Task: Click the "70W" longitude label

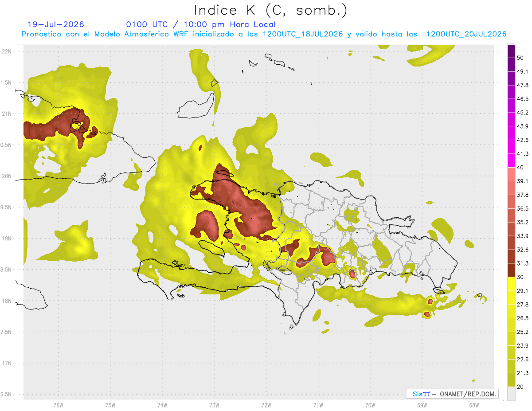Action: pos(370,405)
